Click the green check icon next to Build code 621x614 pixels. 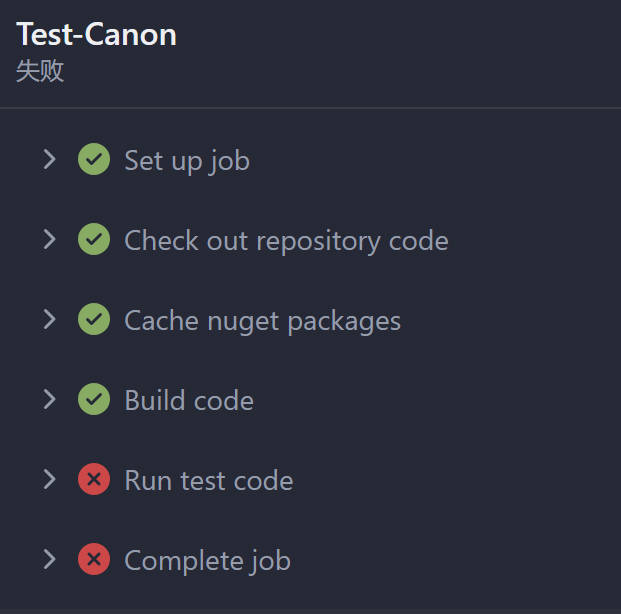click(x=94, y=399)
